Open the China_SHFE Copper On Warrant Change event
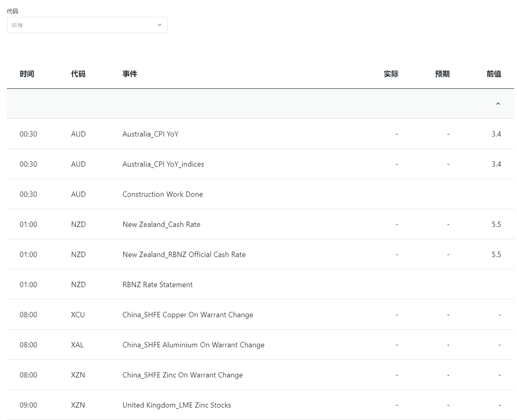Viewport: 517px width, 420px height. (187, 315)
